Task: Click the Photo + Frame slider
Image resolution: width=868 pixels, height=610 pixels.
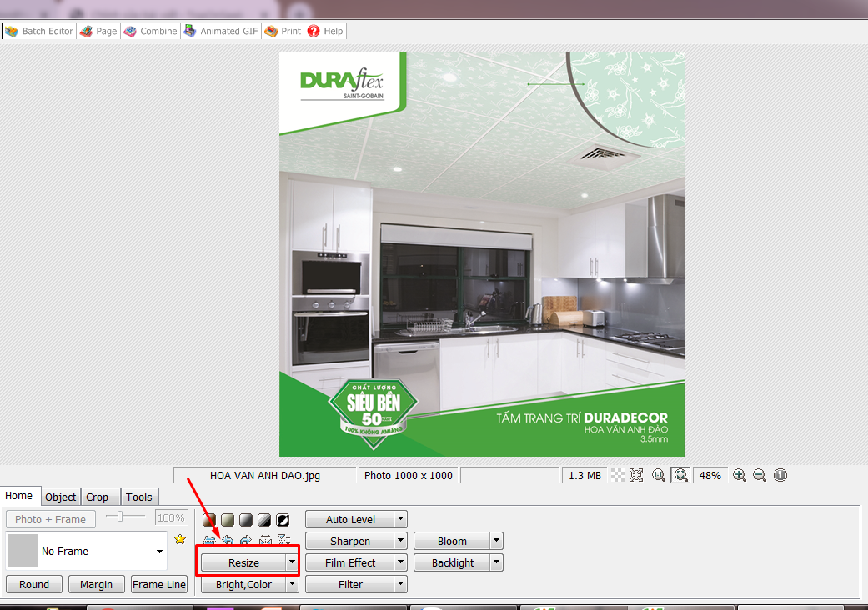Action: click(122, 517)
